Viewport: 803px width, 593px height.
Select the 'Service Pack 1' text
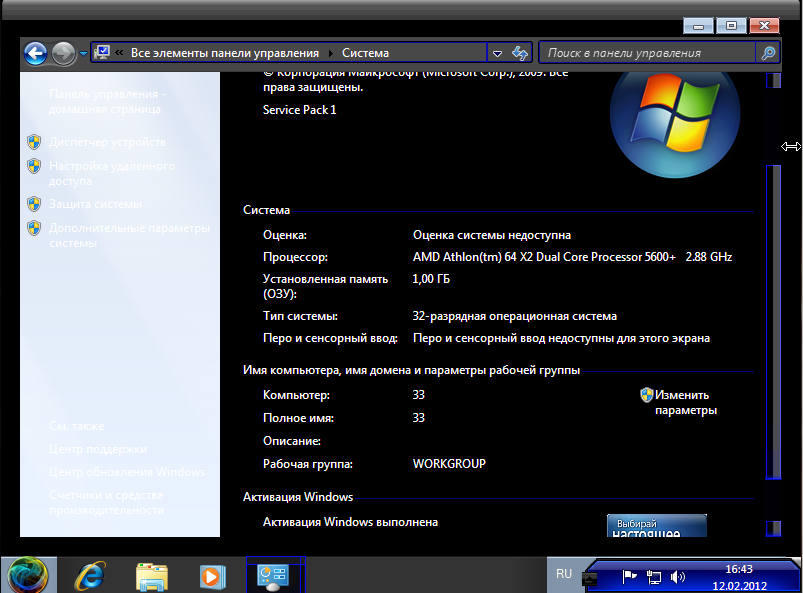(x=300, y=110)
